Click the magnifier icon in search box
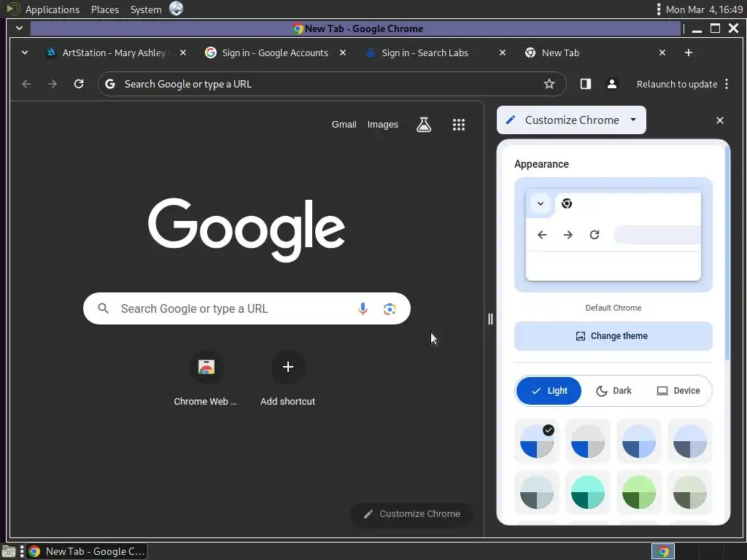 103,308
